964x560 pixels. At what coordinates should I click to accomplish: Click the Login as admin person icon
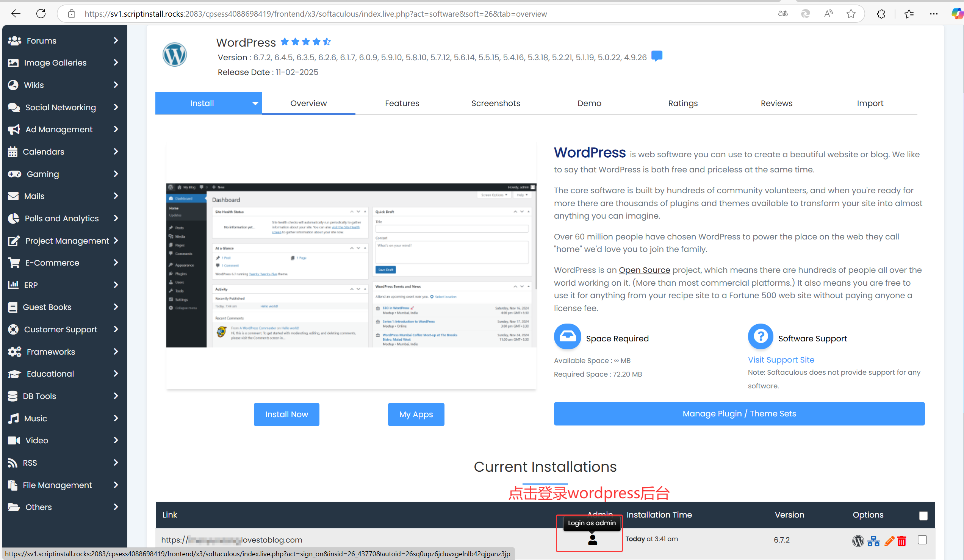592,540
